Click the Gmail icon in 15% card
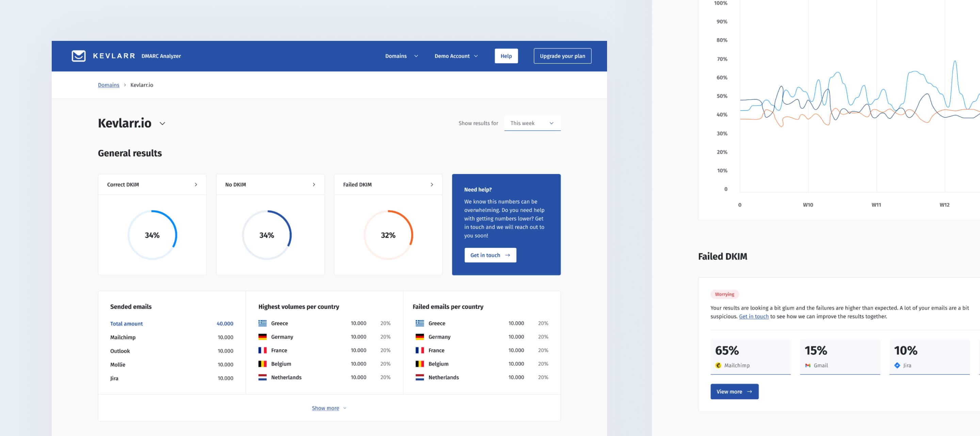 [x=808, y=365]
